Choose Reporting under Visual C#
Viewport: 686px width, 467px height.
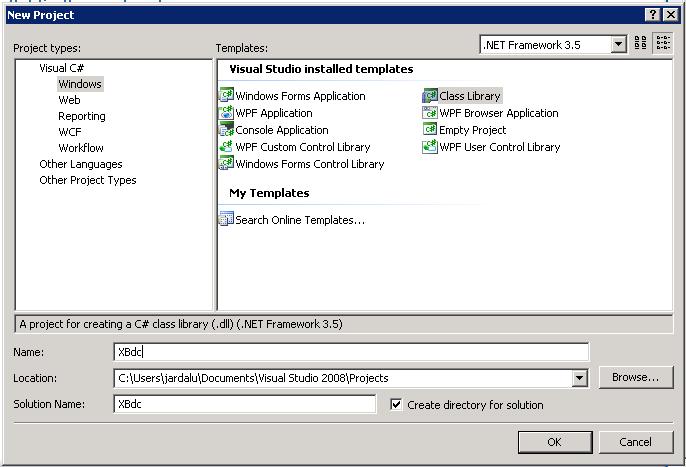coord(82,116)
